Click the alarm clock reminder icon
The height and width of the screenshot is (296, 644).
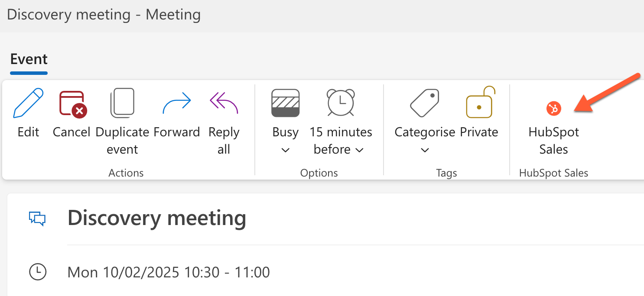tap(341, 103)
